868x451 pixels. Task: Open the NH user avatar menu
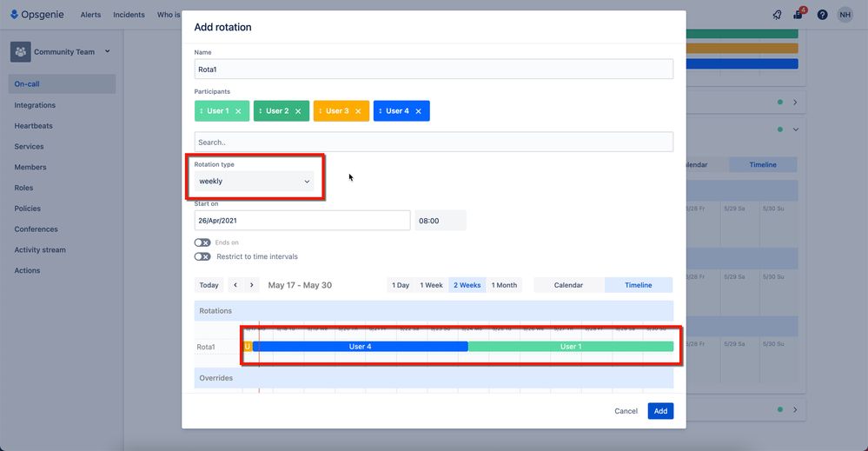pos(845,15)
